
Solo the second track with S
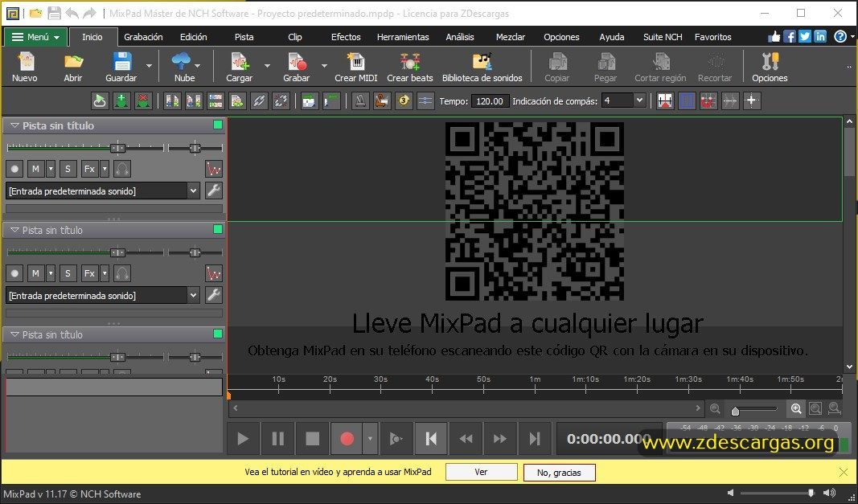68,273
